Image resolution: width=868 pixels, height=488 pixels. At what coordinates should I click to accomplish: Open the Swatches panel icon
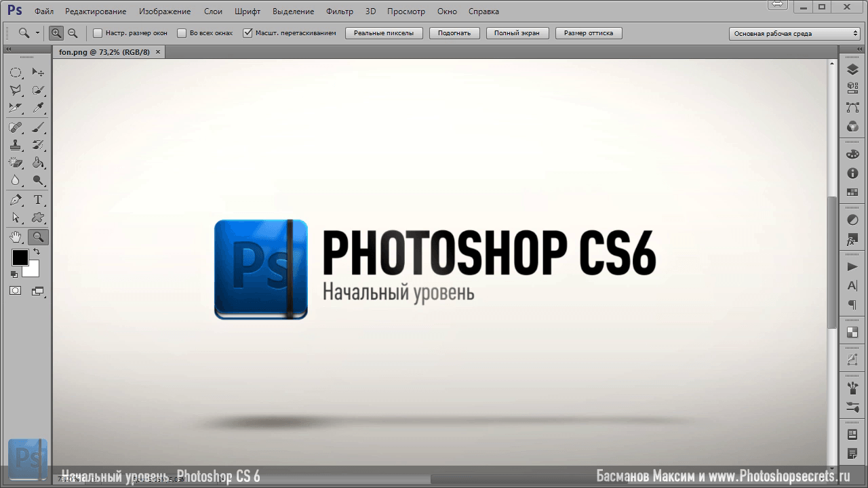click(852, 192)
